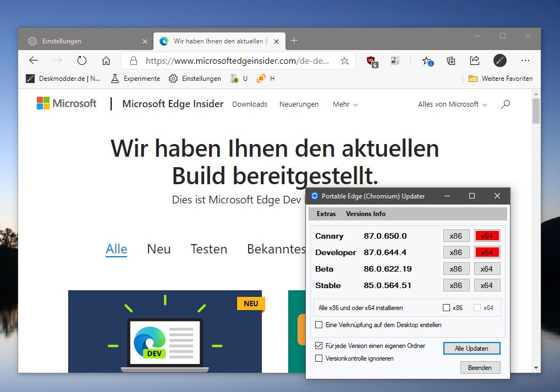Click the address bar URL field
560x392 pixels.
coord(237,60)
